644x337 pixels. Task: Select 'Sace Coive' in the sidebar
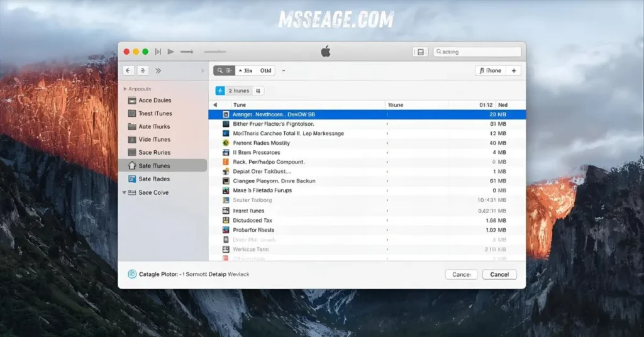point(153,192)
